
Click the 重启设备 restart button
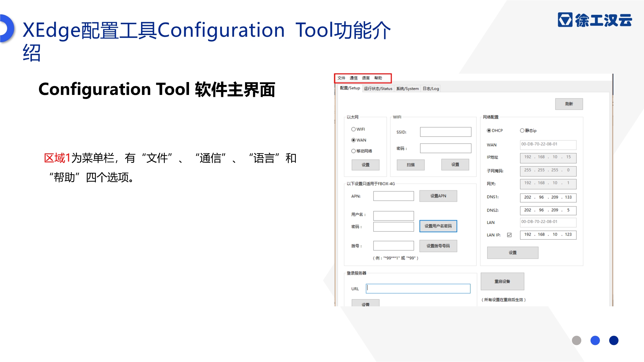[502, 282]
